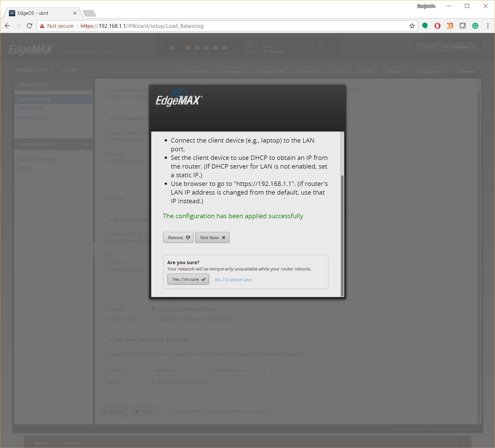Image resolution: width=495 pixels, height=448 pixels.
Task: Reload the page with refresh icon
Action: [29, 26]
